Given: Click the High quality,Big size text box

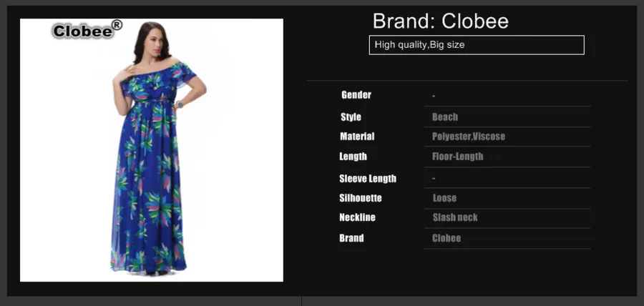Looking at the screenshot, I should coord(477,45).
